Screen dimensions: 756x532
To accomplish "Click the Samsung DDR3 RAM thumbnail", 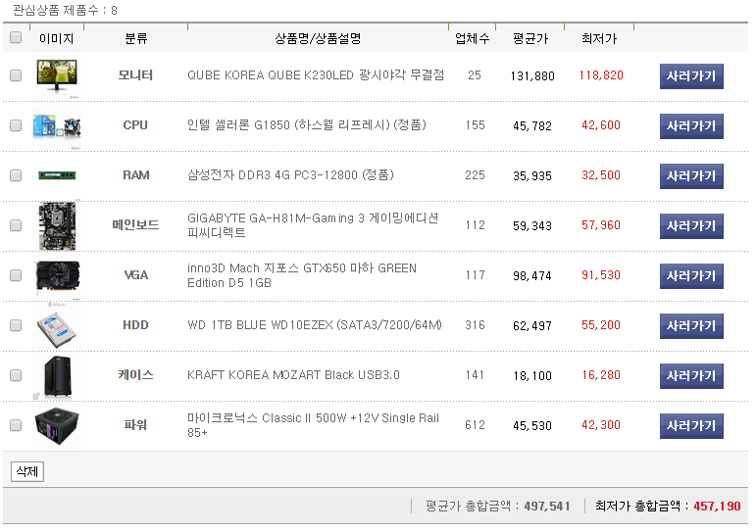I will click(56, 175).
